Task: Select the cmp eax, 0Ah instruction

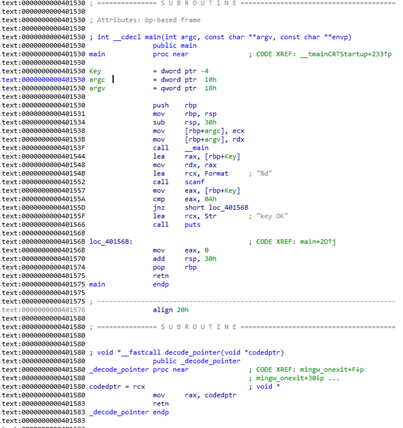Action: (x=185, y=199)
